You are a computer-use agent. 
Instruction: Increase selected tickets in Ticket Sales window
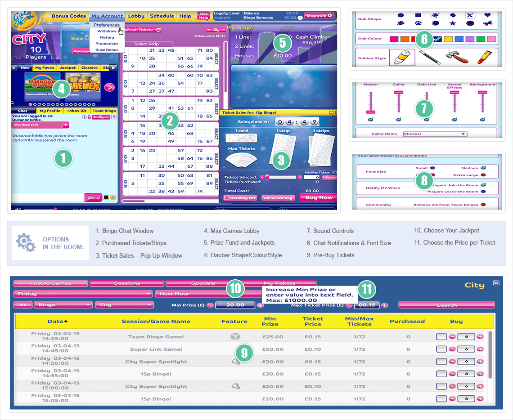pyautogui.click(x=300, y=177)
